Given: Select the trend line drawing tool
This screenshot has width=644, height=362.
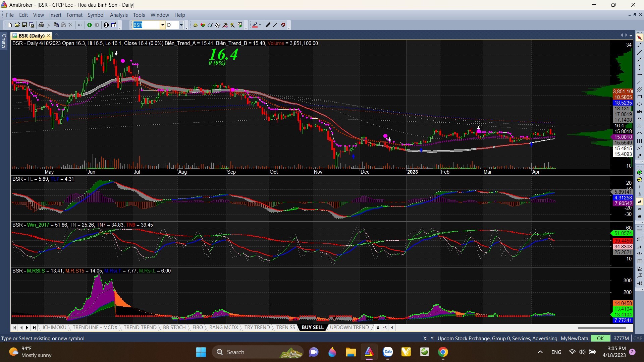Looking at the screenshot, I should point(640,45).
